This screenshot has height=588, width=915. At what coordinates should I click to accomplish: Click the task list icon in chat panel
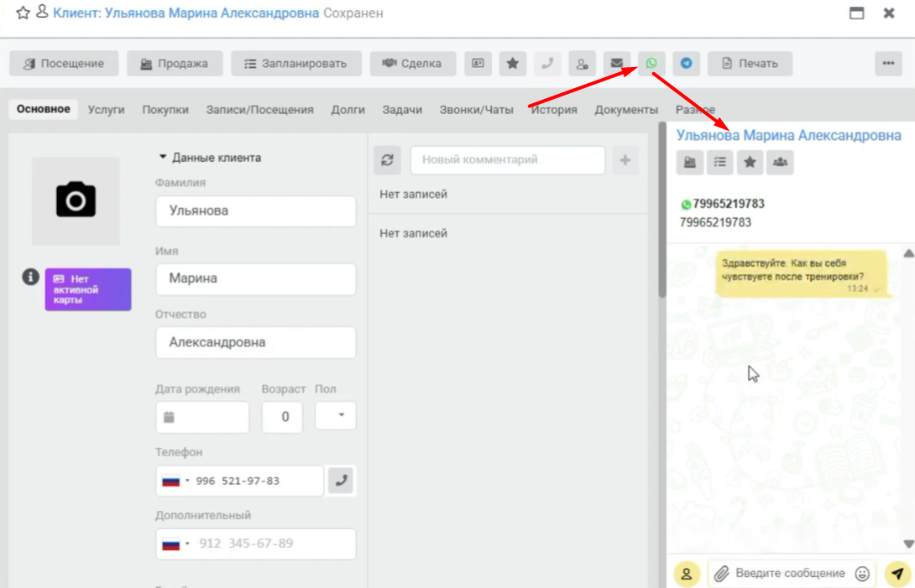719,162
